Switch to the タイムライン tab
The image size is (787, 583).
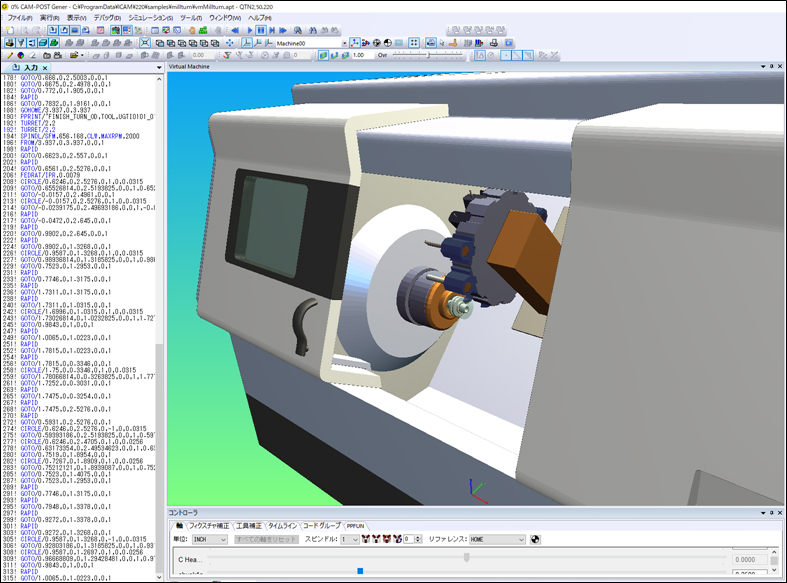click(283, 526)
